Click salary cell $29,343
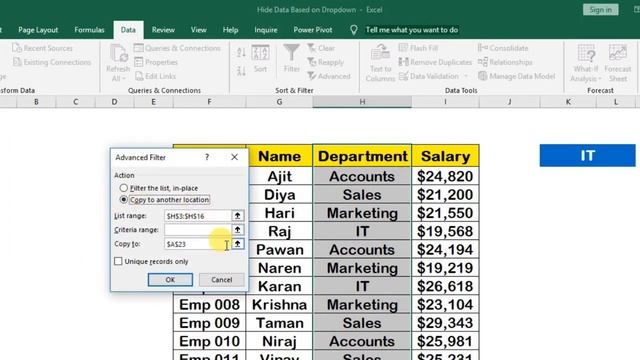 click(x=445, y=323)
